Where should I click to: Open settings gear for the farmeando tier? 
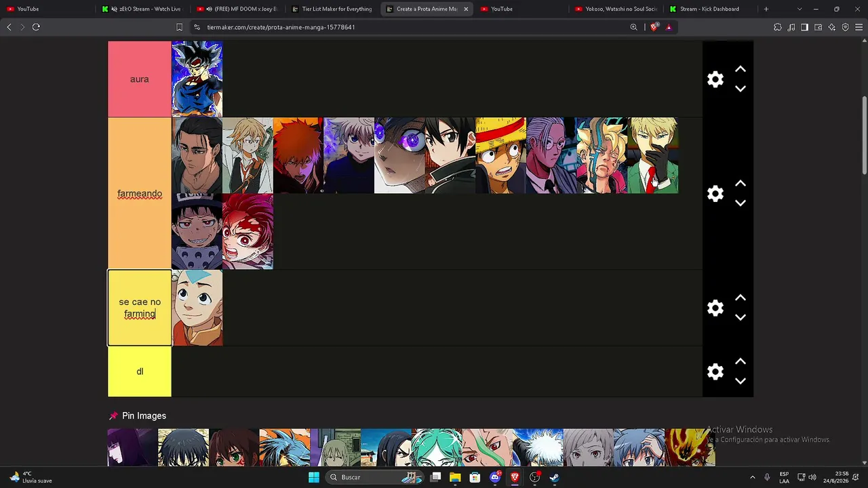point(715,194)
